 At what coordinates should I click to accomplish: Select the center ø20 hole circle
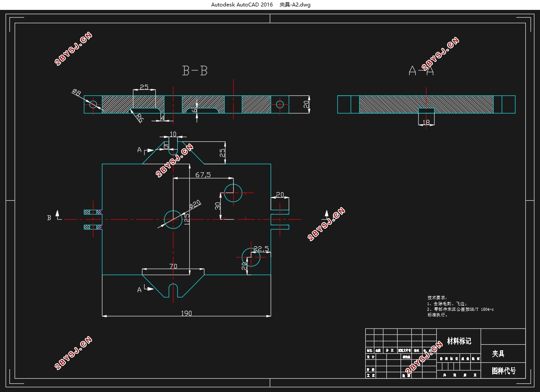click(x=173, y=219)
